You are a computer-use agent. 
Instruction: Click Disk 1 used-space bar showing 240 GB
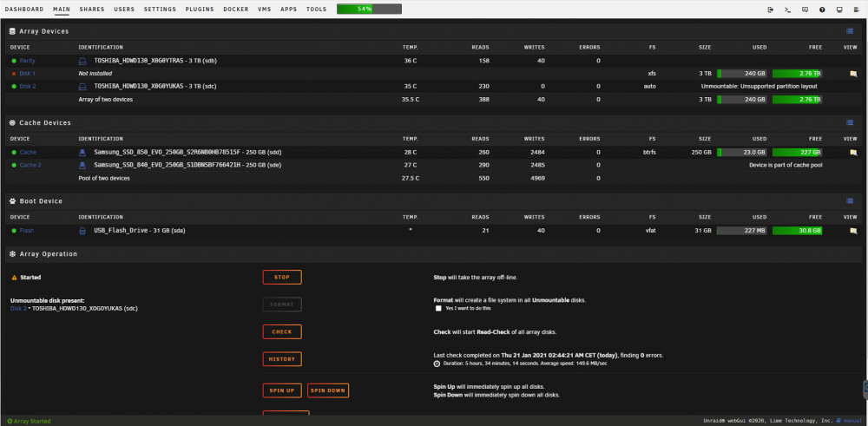[742, 74]
